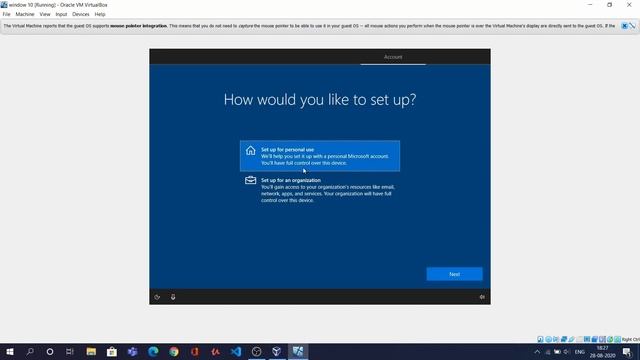Click the optical disk status icon
This screenshot has width=640, height=360.
pos(549,339)
